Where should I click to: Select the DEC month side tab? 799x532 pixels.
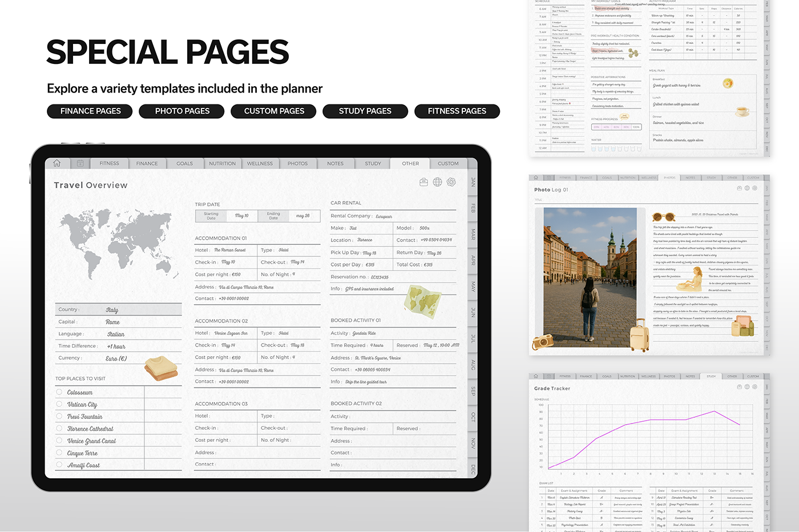pos(473,470)
